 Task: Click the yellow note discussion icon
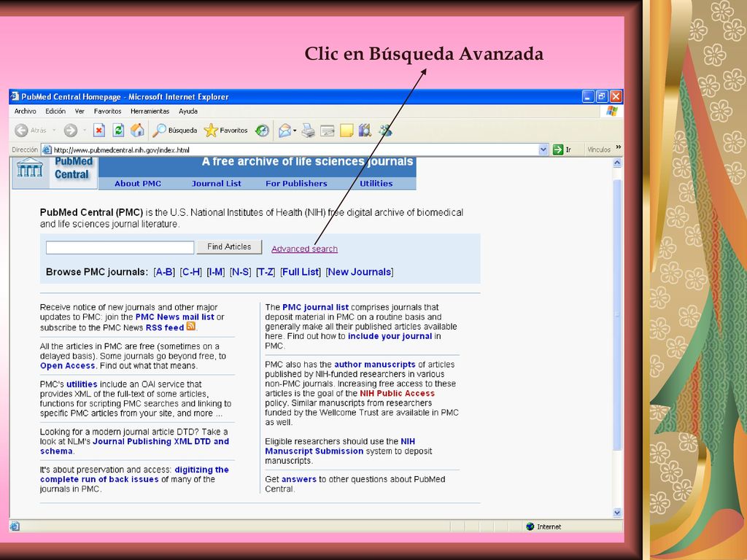click(x=347, y=131)
